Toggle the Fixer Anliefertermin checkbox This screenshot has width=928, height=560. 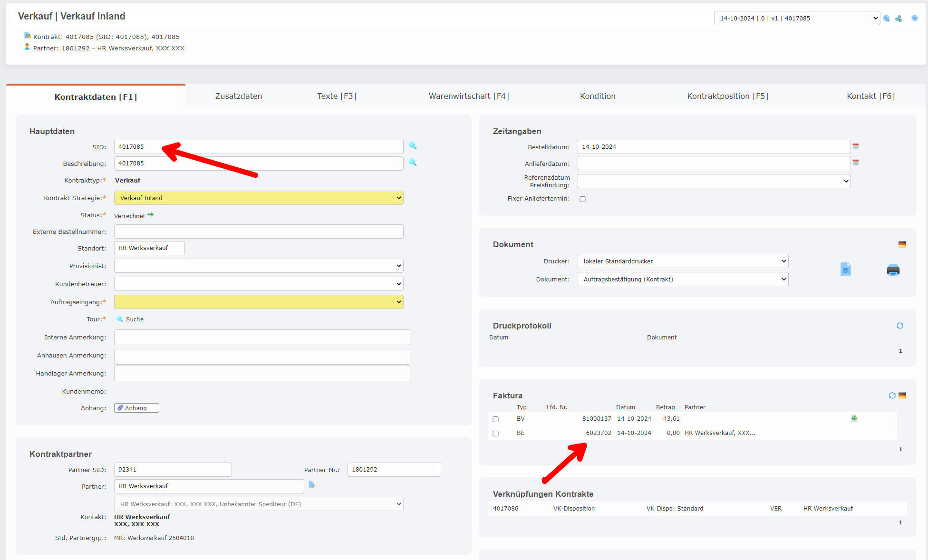(x=582, y=199)
